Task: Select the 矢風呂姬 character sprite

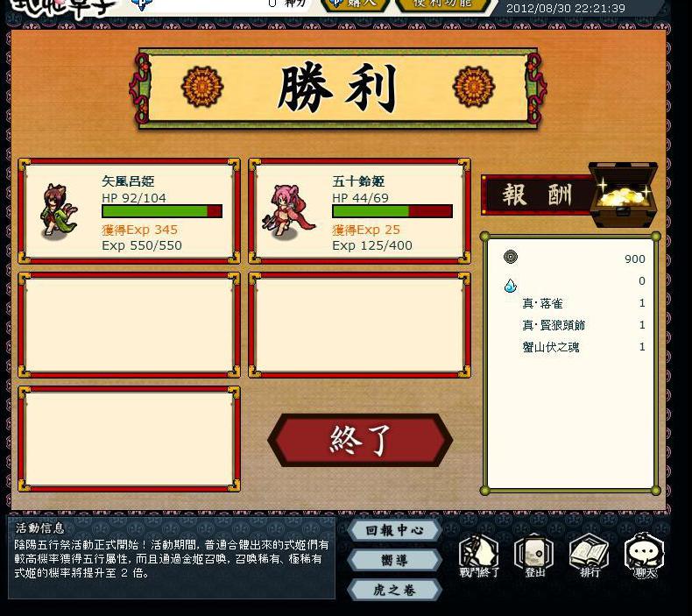Action: pos(58,212)
